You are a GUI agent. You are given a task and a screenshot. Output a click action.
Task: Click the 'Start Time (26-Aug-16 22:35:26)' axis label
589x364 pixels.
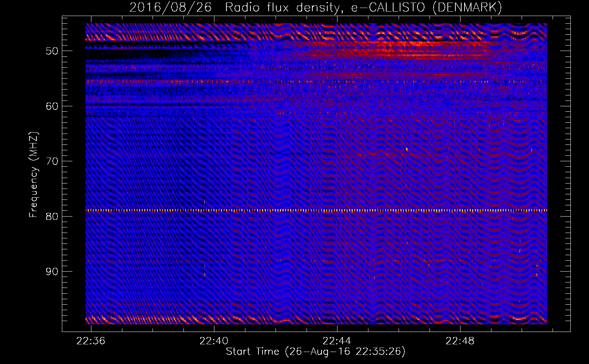[x=316, y=352]
